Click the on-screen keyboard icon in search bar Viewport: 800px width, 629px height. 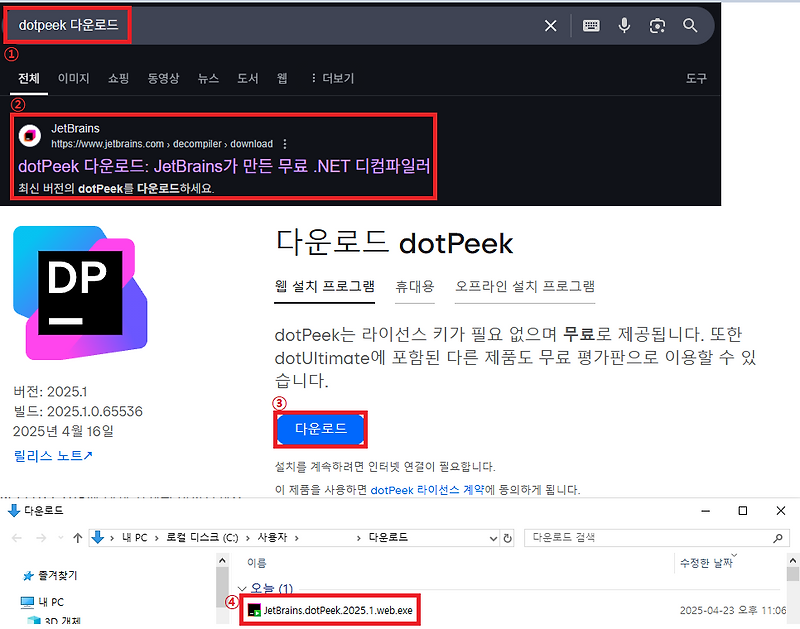click(589, 26)
